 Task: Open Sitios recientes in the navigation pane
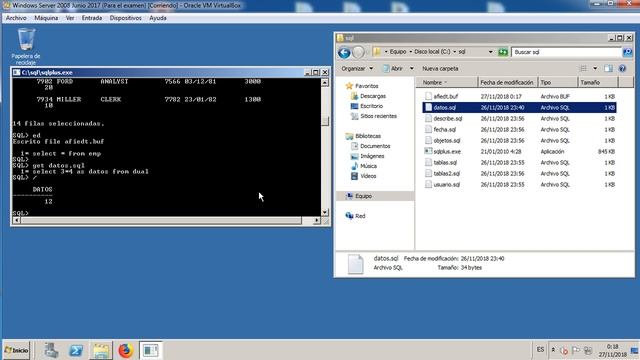tap(378, 116)
